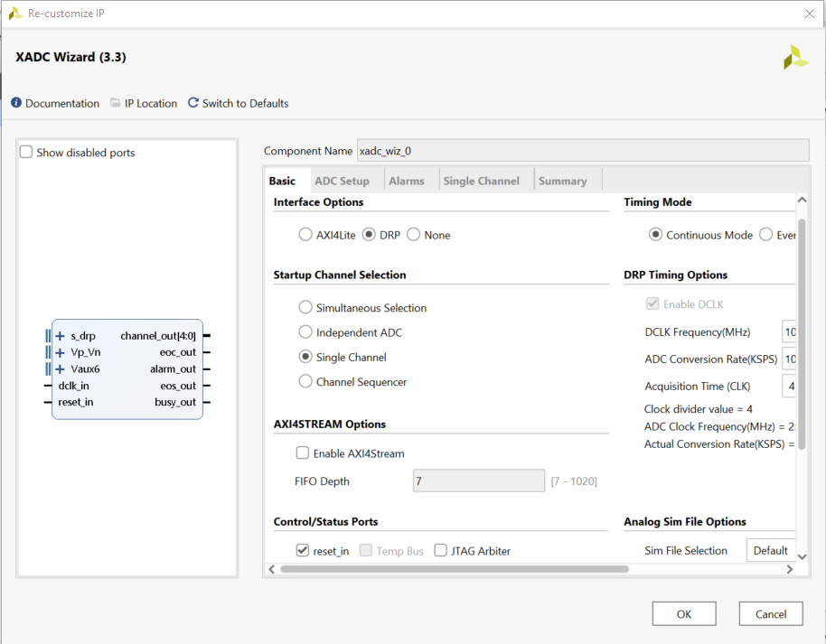Expand the Vaux6 port plus icon
This screenshot has width=826, height=644.
tap(61, 369)
